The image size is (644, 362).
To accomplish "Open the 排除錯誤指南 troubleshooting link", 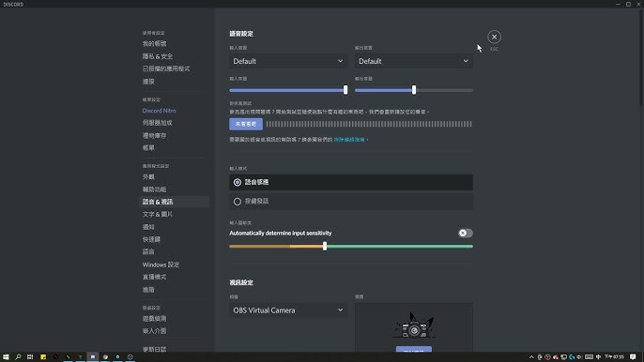I will 349,140.
